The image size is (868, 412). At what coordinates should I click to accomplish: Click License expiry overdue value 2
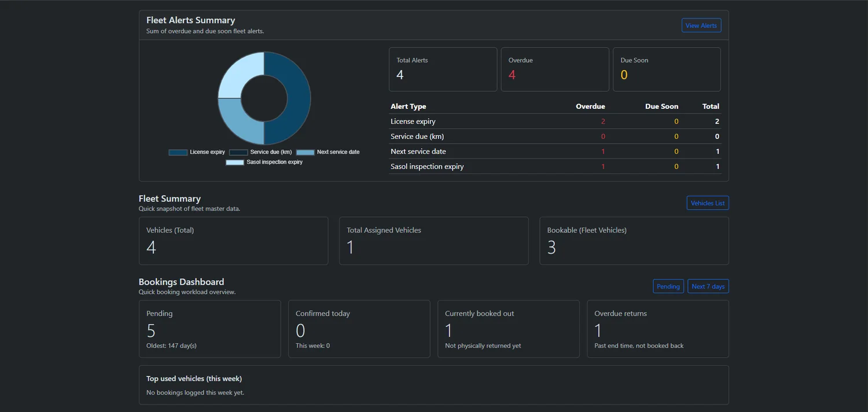[x=603, y=122]
